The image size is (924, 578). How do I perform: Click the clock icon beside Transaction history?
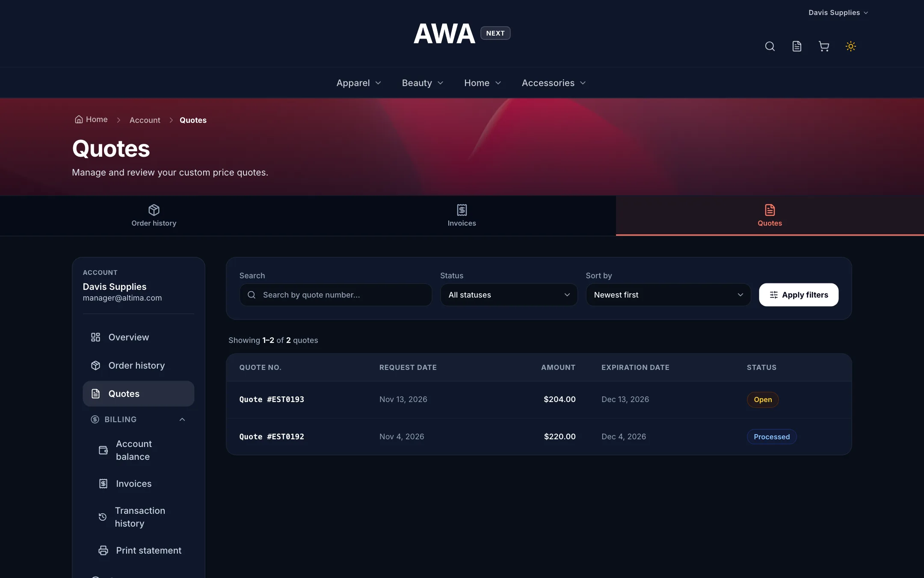(103, 517)
